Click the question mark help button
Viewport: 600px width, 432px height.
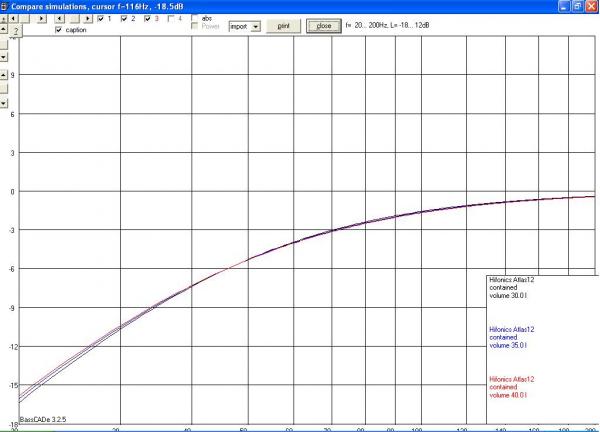17,32
